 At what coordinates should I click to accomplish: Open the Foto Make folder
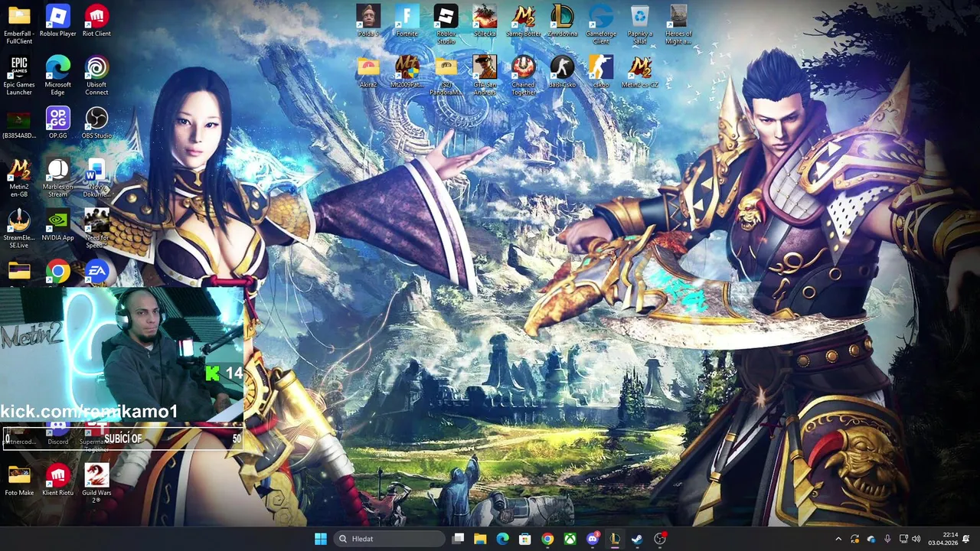19,480
